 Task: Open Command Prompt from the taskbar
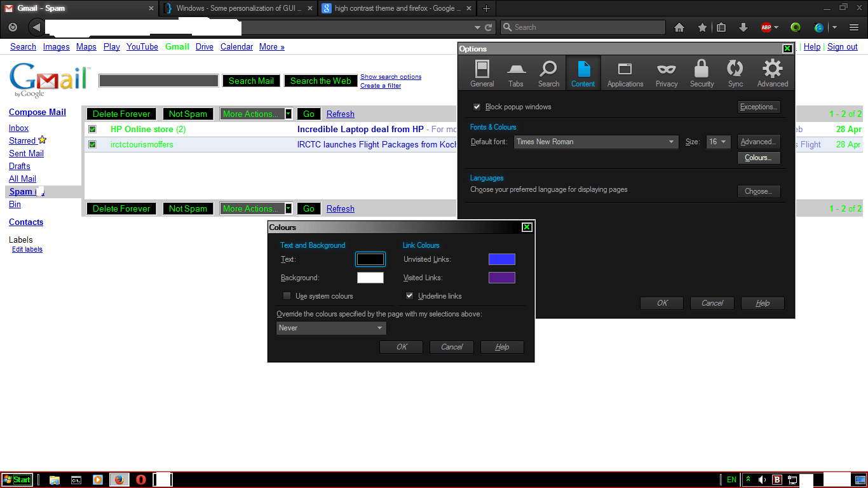[x=76, y=480]
